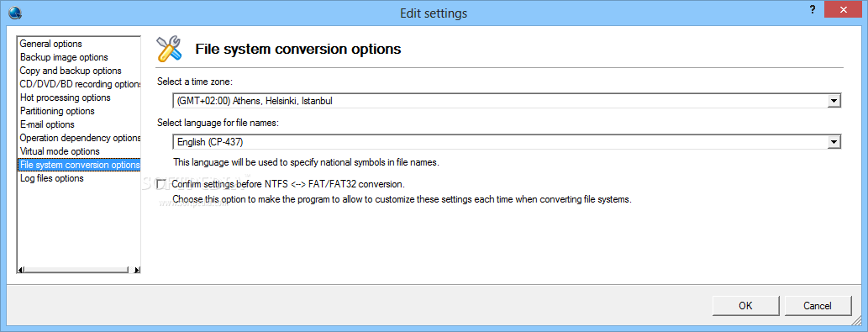868x332 pixels.
Task: Click the sidebar scrollbar left arrow
Action: coord(21,270)
